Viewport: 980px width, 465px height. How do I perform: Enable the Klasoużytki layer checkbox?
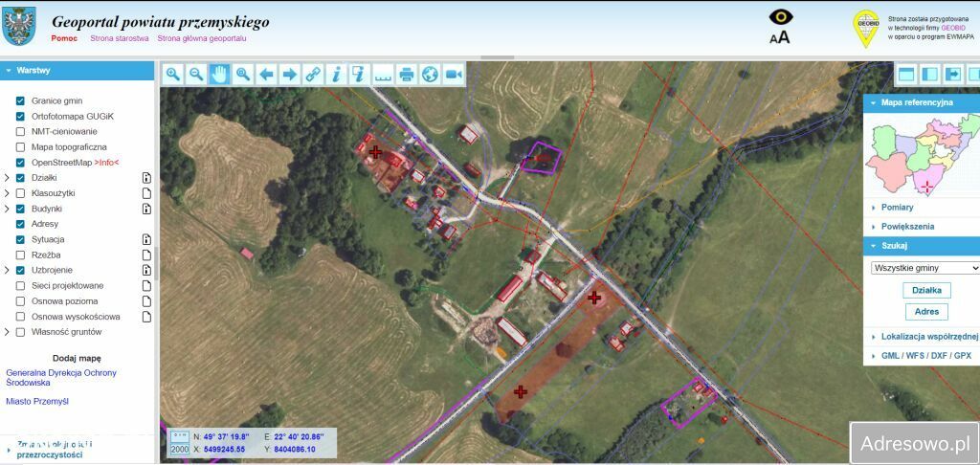[x=20, y=193]
